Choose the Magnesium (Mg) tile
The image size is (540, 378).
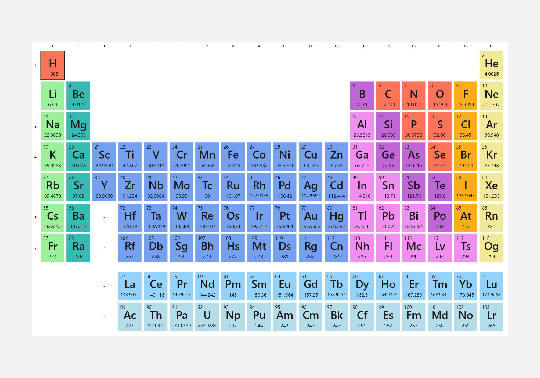(x=78, y=126)
